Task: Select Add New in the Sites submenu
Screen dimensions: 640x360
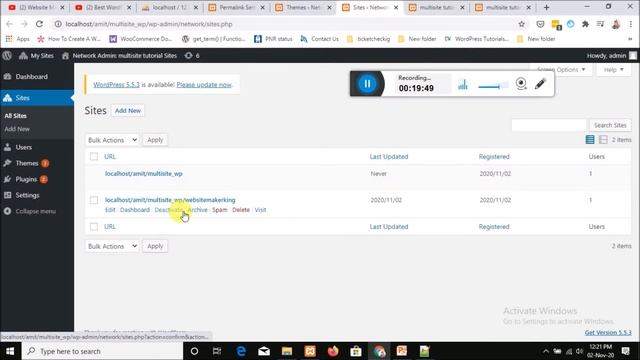Action: [17, 129]
